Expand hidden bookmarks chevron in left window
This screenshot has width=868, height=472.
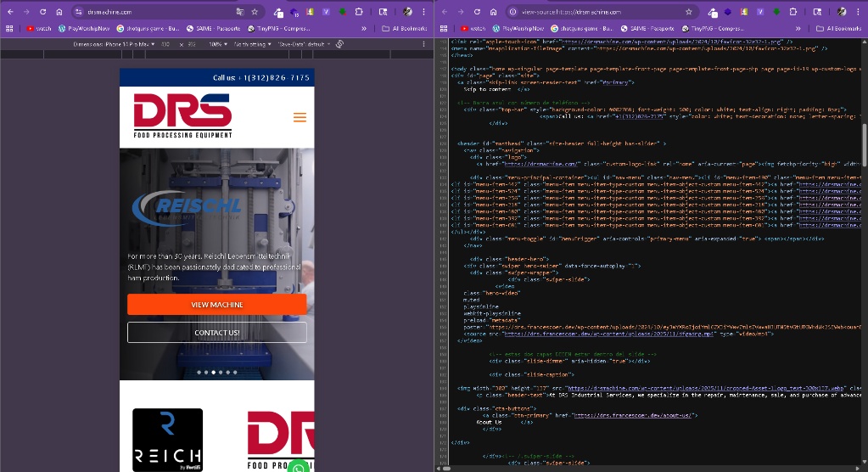364,28
